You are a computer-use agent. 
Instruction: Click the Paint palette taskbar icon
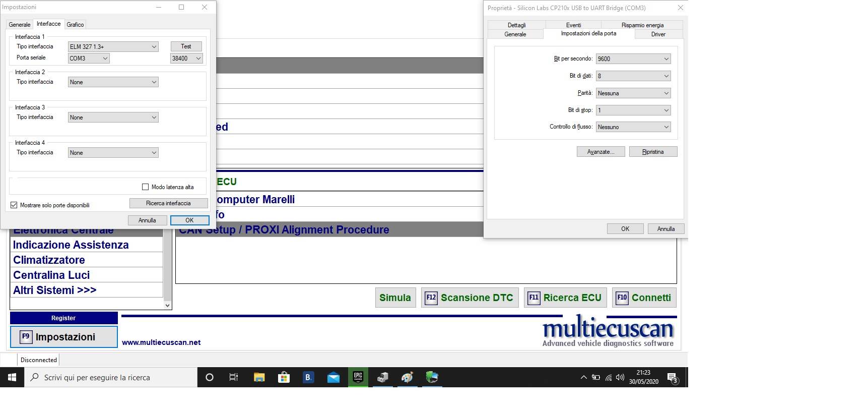(x=407, y=377)
